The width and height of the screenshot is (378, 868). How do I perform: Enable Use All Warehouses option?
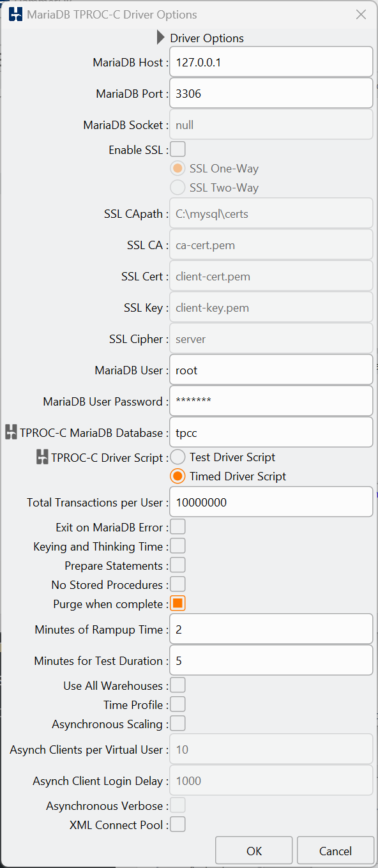pyautogui.click(x=178, y=685)
